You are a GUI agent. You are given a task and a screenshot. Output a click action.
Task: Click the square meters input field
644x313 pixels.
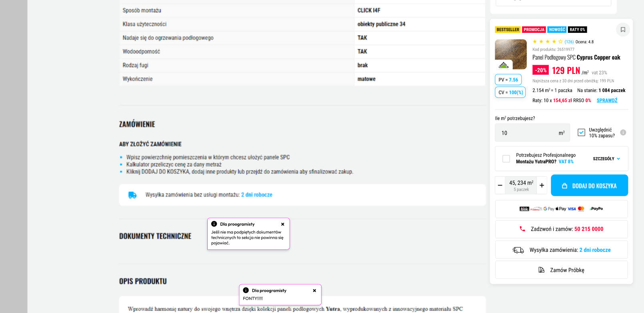(528, 133)
